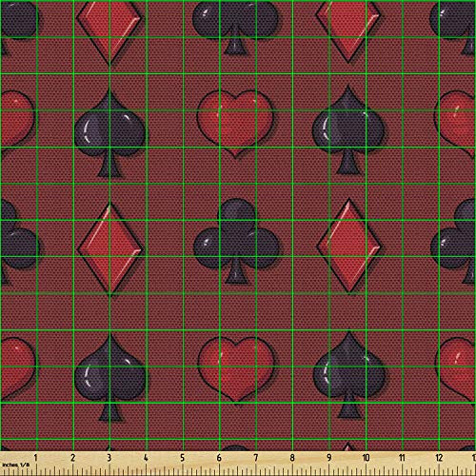Click the red heart directly below the full club
476x476 pixels.
coord(236,368)
